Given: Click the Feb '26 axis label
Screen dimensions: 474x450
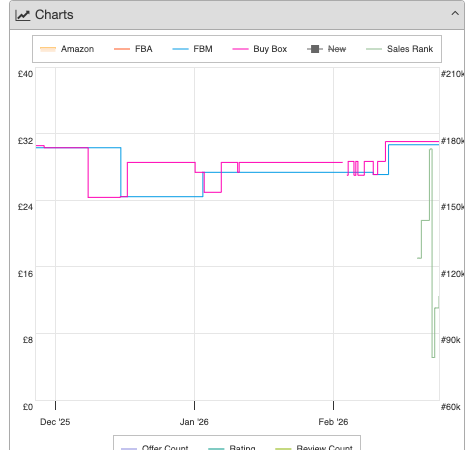Looking at the screenshot, I should click(333, 422).
